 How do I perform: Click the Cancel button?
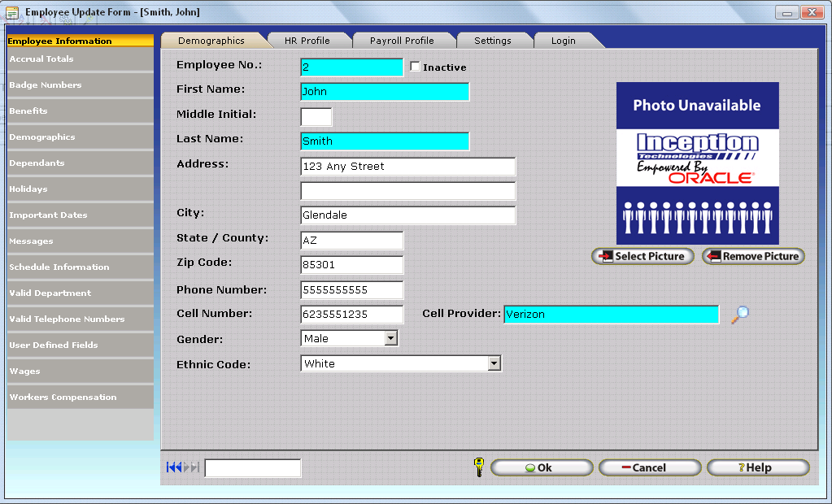pos(649,467)
